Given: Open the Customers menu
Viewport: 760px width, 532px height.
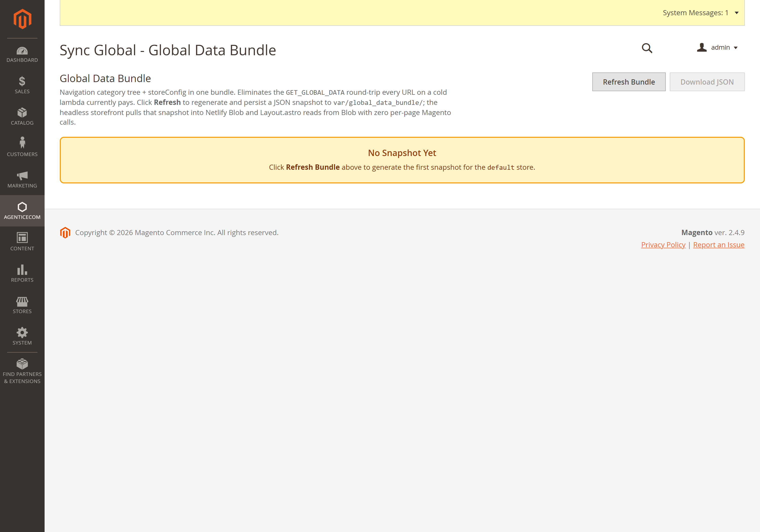Looking at the screenshot, I should [x=22, y=148].
